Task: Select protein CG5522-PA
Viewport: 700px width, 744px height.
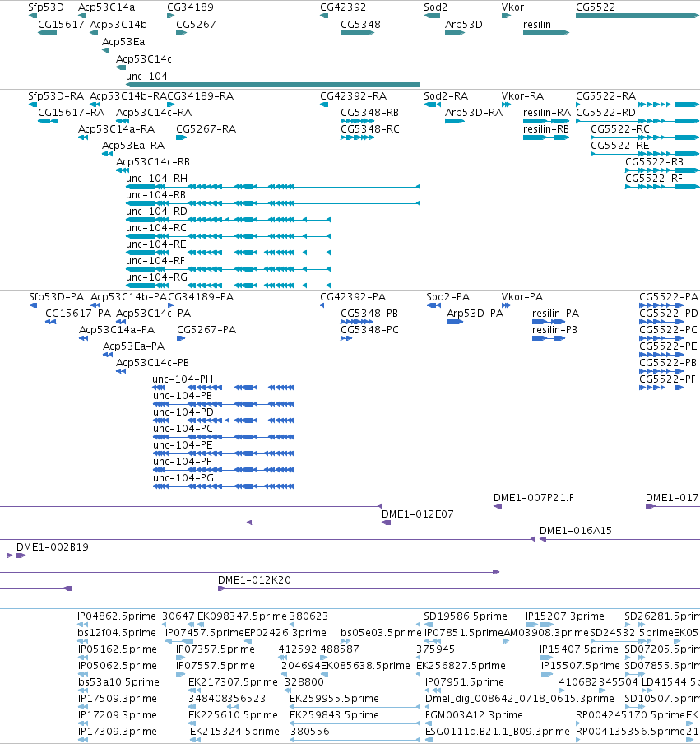Action: coord(661,305)
